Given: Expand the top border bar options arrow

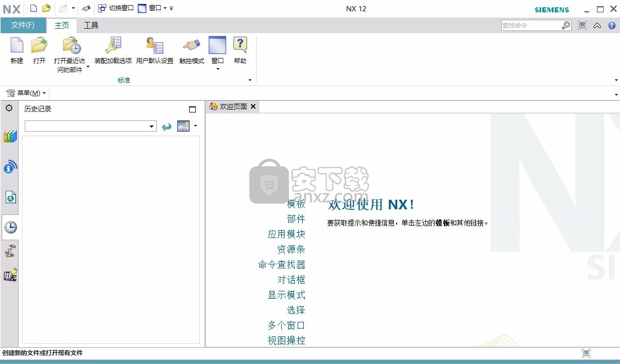Looking at the screenshot, I should pyautogui.click(x=616, y=95).
